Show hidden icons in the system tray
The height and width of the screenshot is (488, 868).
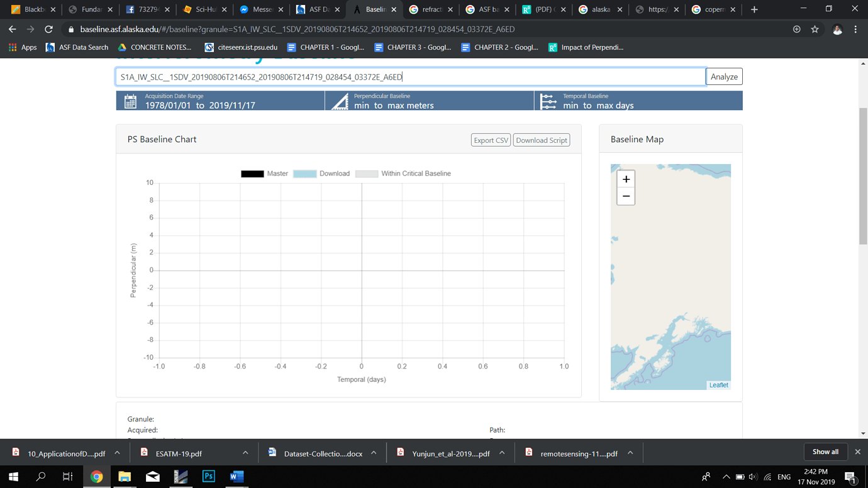pos(726,476)
